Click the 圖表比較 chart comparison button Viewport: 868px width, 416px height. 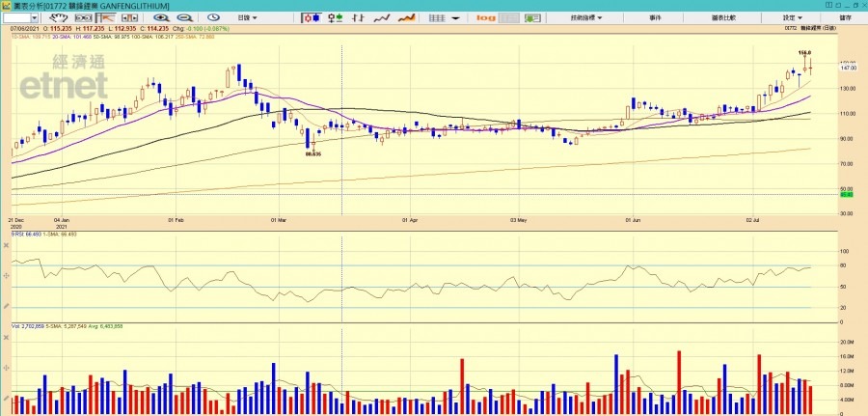(x=723, y=17)
